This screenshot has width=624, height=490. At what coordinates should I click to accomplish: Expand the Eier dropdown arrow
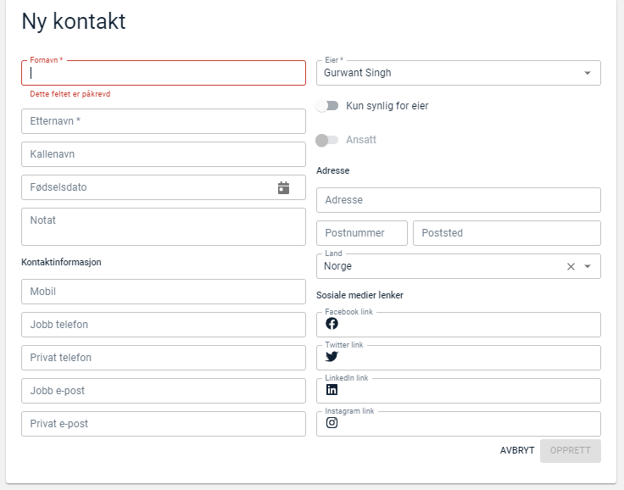tap(587, 73)
